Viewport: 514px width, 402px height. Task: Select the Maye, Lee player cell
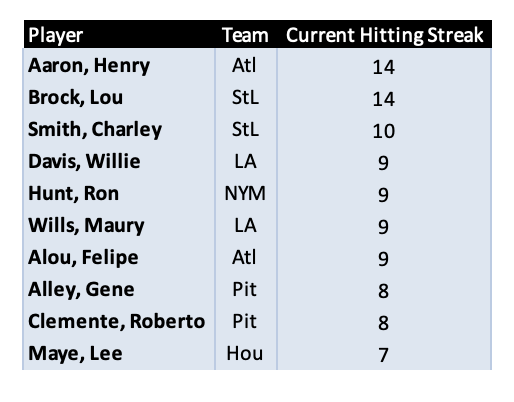(x=119, y=353)
